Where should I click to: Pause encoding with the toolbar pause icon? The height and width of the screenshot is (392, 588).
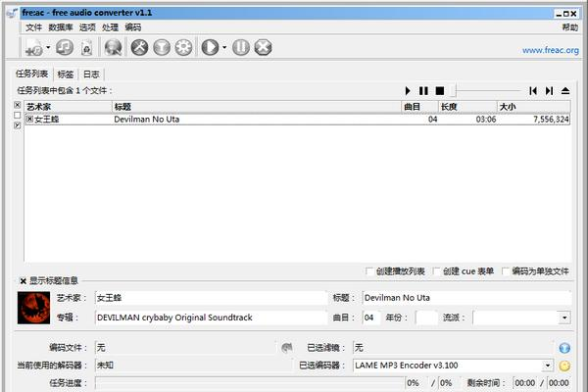point(241,48)
